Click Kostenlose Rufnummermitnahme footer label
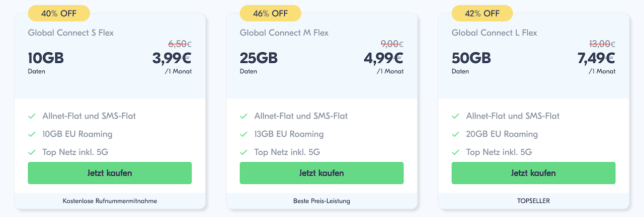 click(x=110, y=201)
